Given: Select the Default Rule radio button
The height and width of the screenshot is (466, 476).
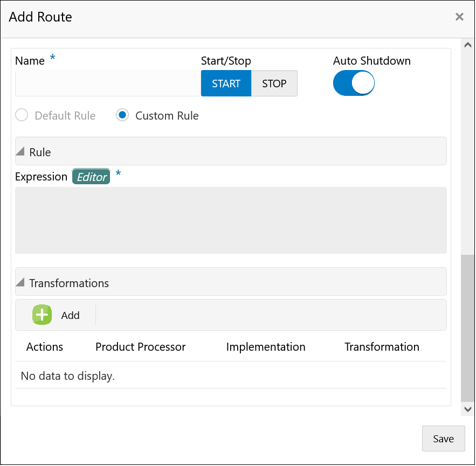Looking at the screenshot, I should coord(22,116).
